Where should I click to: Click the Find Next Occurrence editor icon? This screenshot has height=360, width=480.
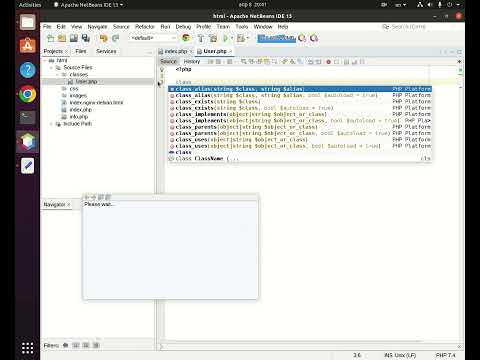click(259, 62)
